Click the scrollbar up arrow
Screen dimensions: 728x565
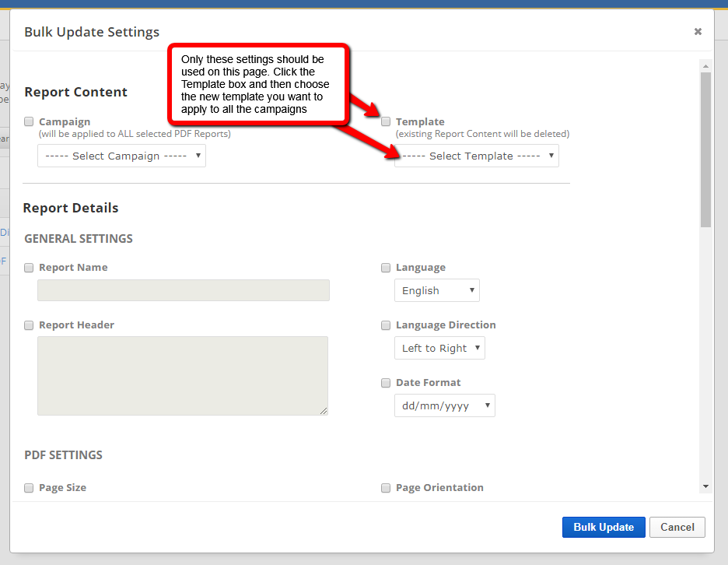(x=705, y=65)
